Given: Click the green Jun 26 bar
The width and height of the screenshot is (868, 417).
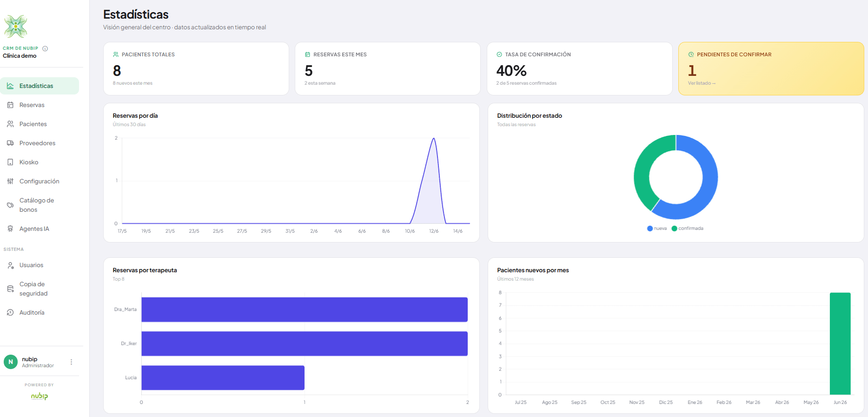Looking at the screenshot, I should tap(840, 343).
